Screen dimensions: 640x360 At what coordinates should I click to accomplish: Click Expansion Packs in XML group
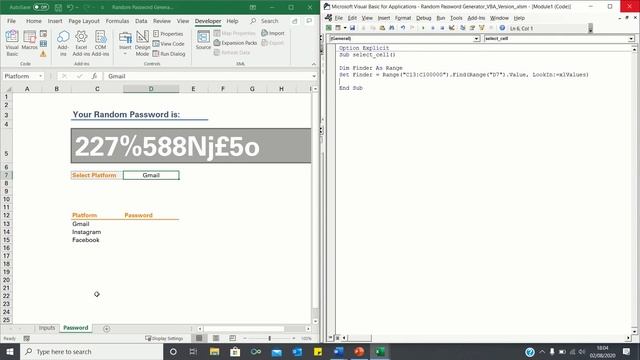coord(236,43)
